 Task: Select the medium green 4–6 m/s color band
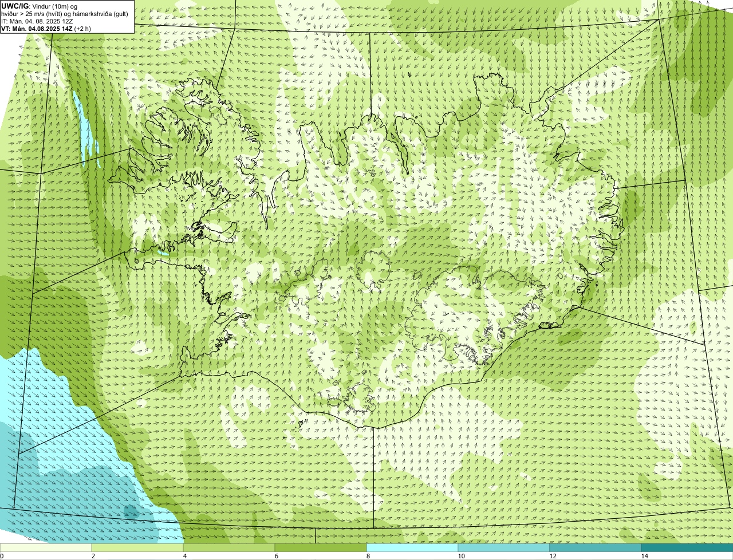click(229, 547)
